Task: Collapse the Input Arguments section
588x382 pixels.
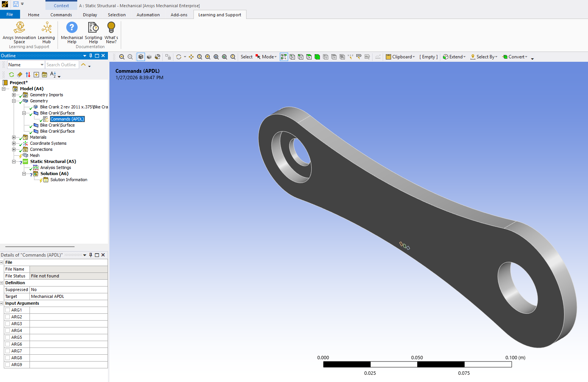Action: click(x=2, y=303)
